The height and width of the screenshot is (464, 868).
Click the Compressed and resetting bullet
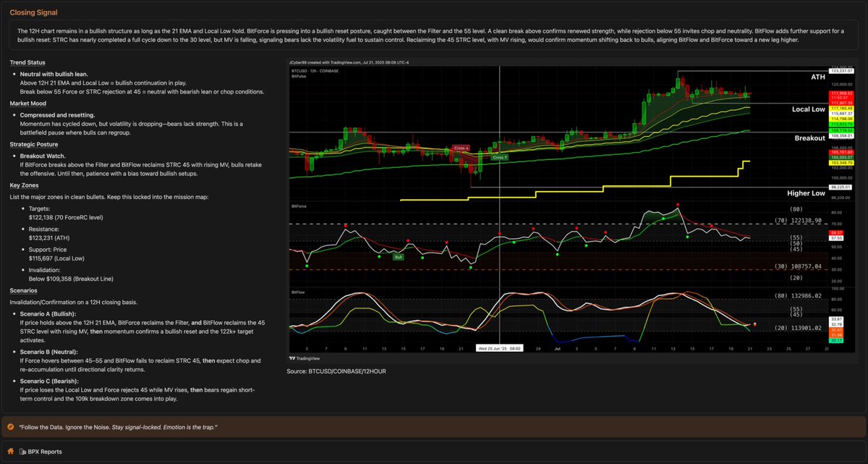point(58,115)
